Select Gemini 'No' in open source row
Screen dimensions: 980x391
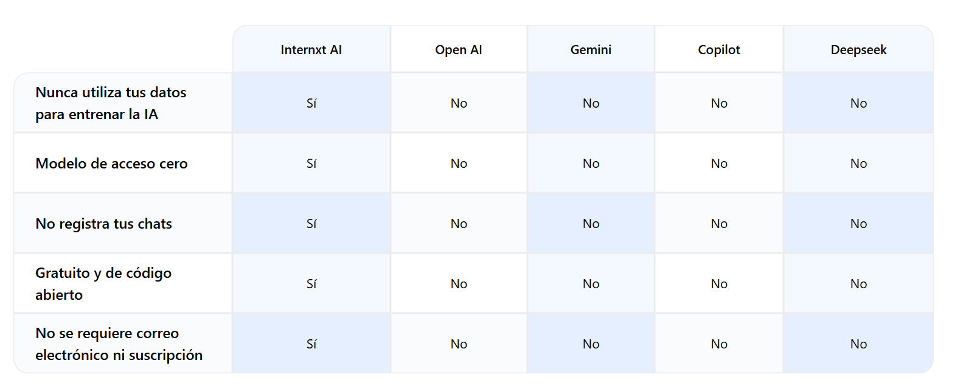coord(591,284)
